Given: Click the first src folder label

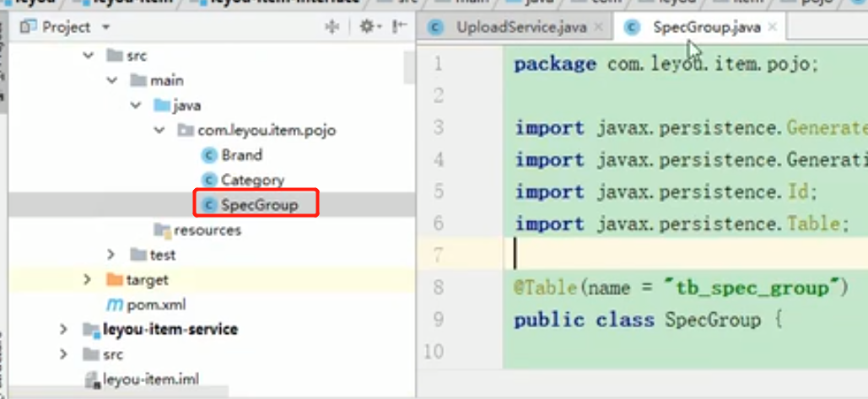Looking at the screenshot, I should tap(136, 56).
